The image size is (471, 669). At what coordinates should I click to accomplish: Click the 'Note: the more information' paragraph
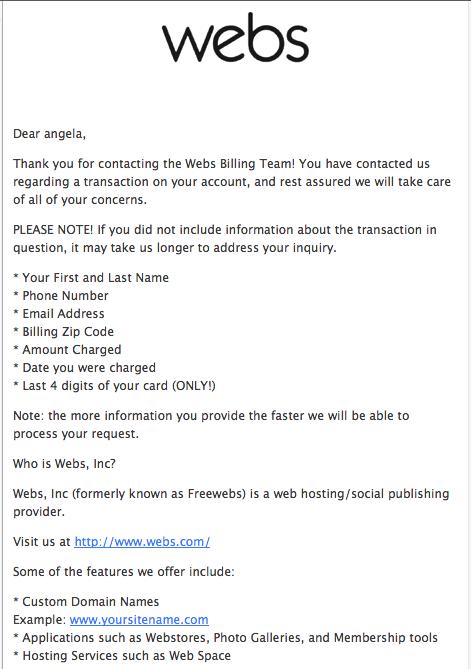[x=211, y=425]
